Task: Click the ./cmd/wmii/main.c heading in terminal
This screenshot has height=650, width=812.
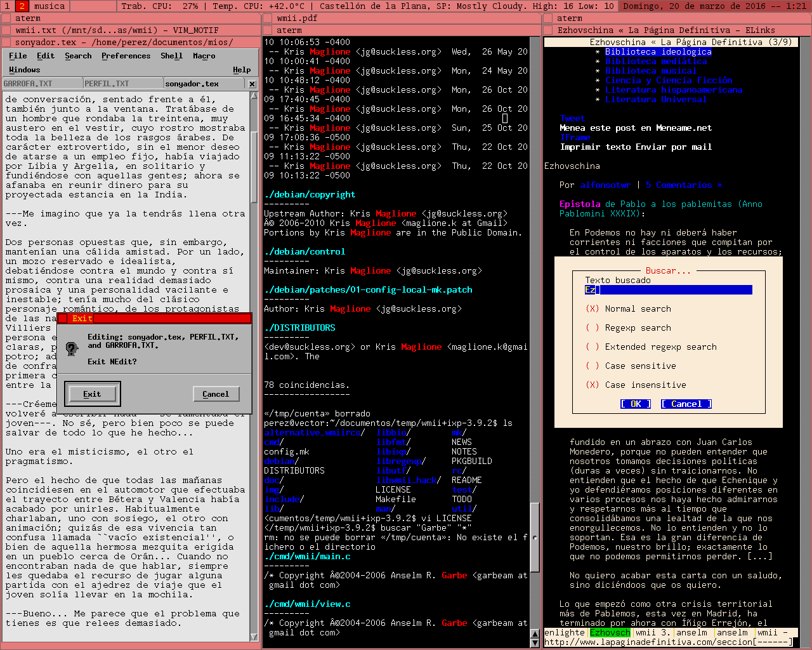Action: click(307, 556)
